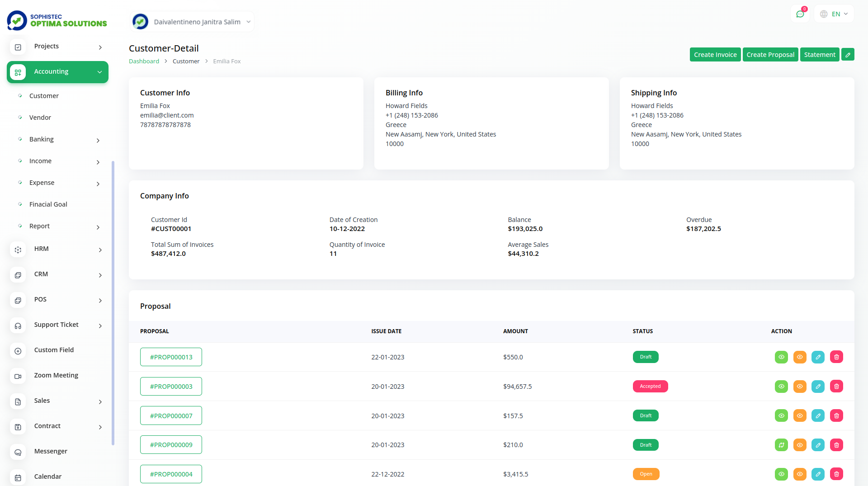The height and width of the screenshot is (486, 868).
Task: Delete proposal #PROP000013 with trash icon
Action: [x=836, y=357]
